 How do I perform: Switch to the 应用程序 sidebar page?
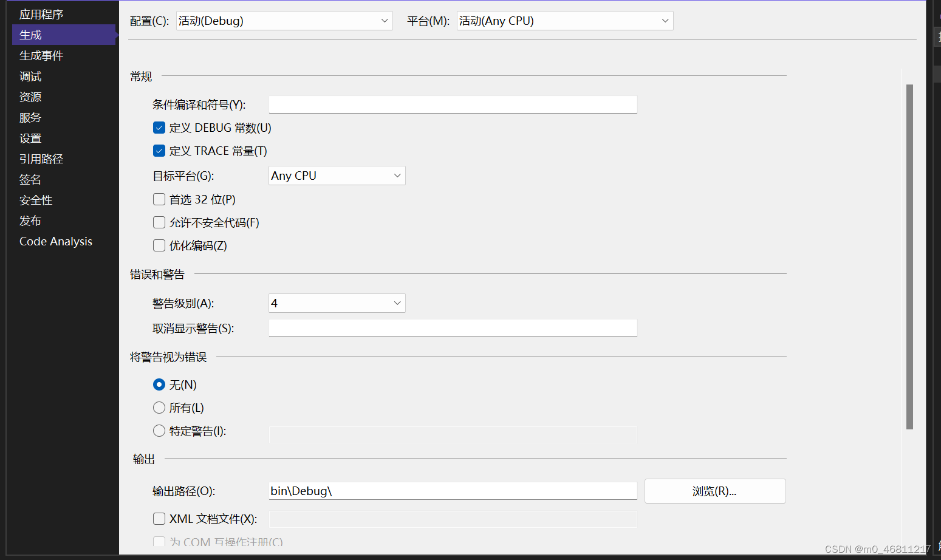41,13
